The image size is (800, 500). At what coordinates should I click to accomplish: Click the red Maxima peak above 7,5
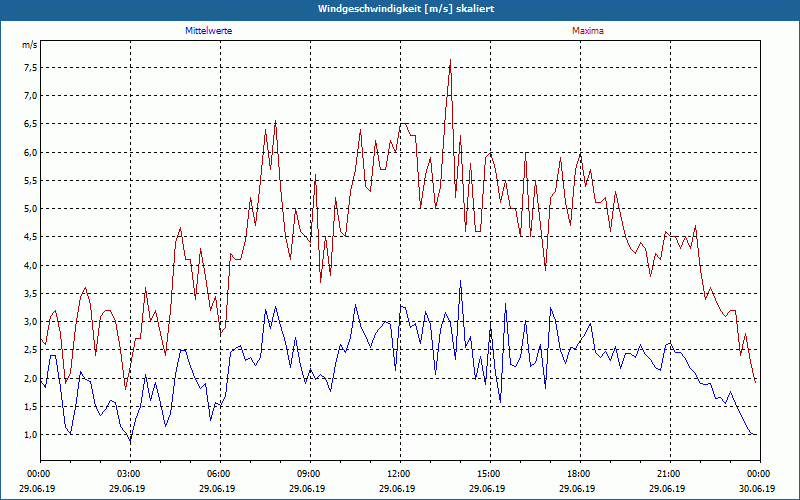coord(450,61)
